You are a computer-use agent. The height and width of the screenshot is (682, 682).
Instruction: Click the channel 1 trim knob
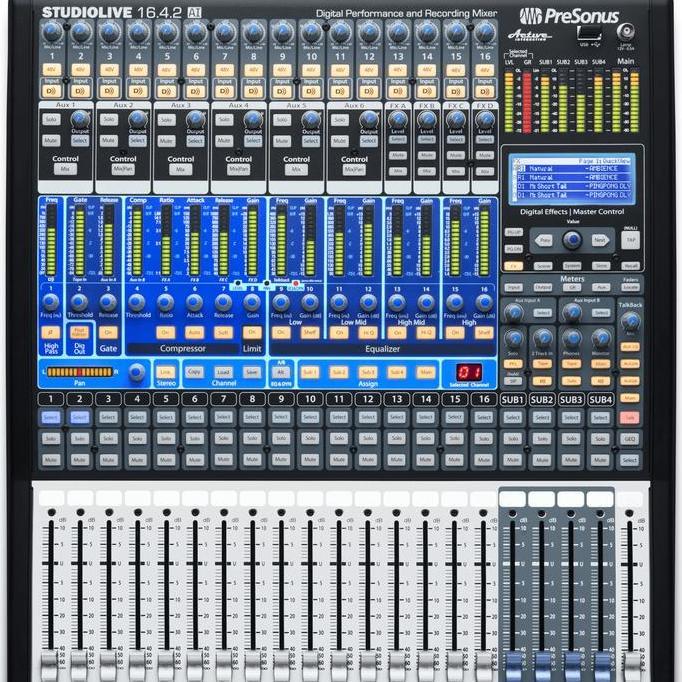[51, 32]
